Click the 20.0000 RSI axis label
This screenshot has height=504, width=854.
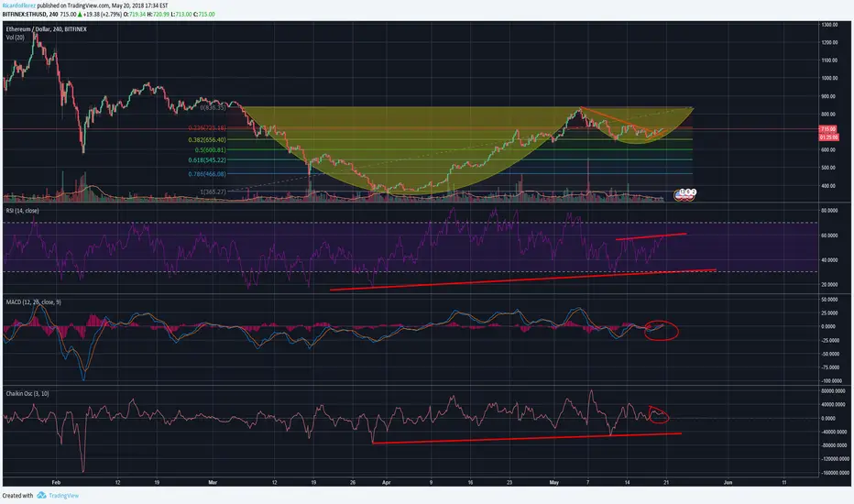(829, 284)
